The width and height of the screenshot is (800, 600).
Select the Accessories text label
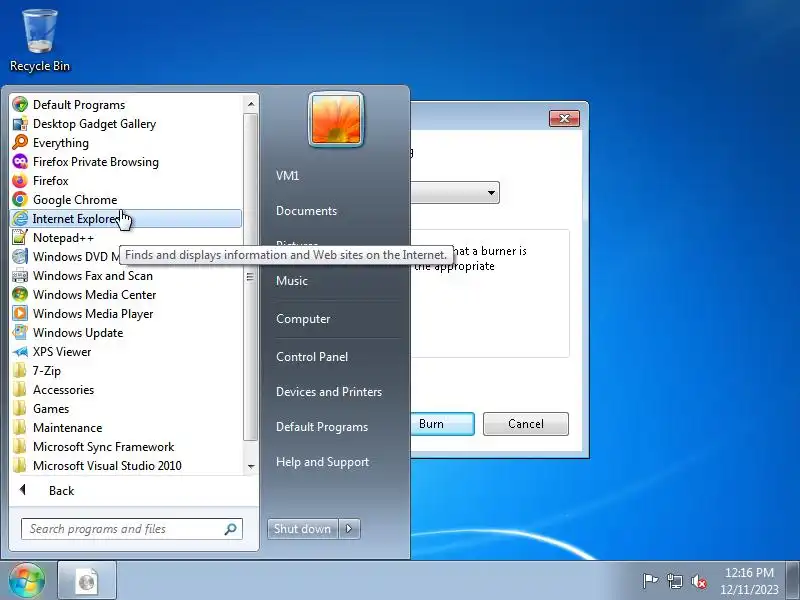click(63, 390)
